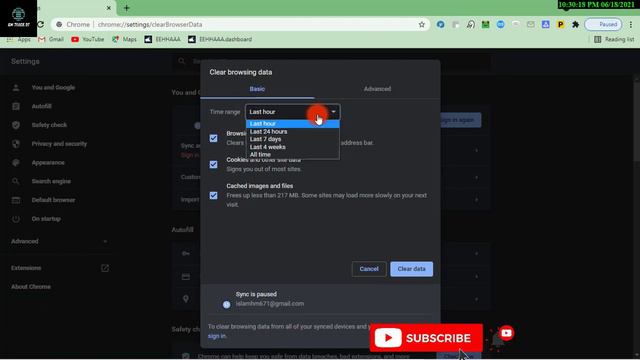Open Safety check in sidebar
The height and width of the screenshot is (360, 640).
pyautogui.click(x=49, y=125)
